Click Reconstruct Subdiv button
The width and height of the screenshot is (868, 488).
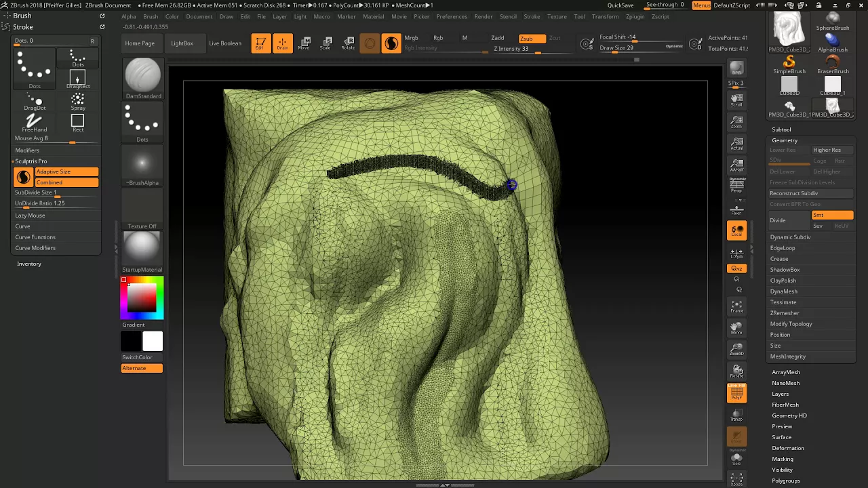pyautogui.click(x=811, y=193)
